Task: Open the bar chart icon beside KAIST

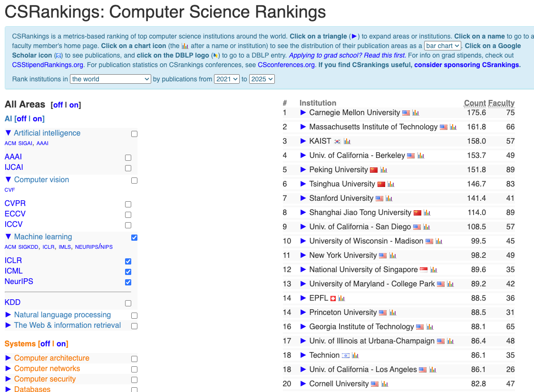Action: tap(347, 141)
